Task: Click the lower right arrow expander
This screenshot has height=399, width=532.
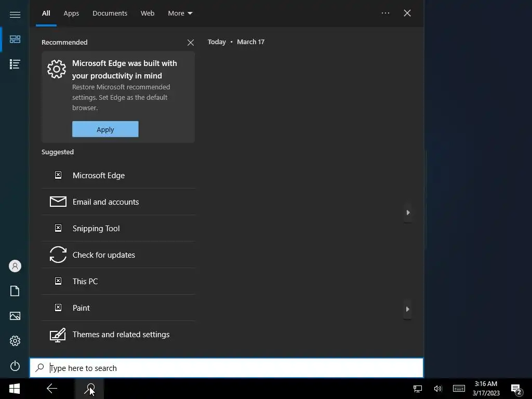Action: [407, 309]
